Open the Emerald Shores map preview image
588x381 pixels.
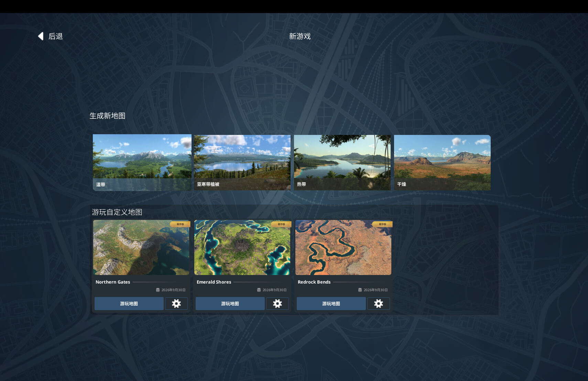(242, 247)
